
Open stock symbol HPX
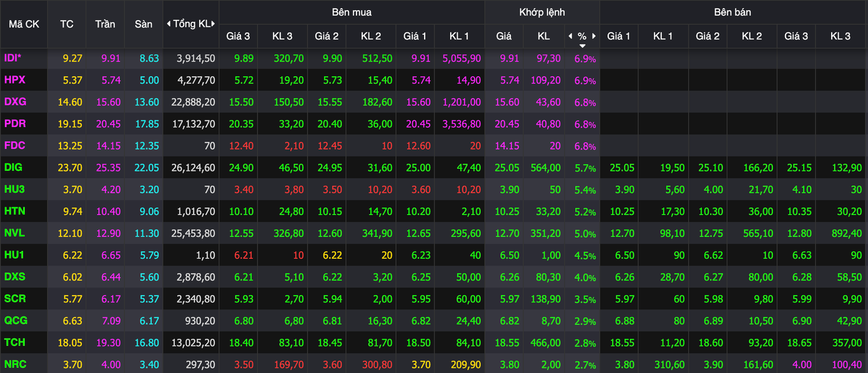point(14,80)
